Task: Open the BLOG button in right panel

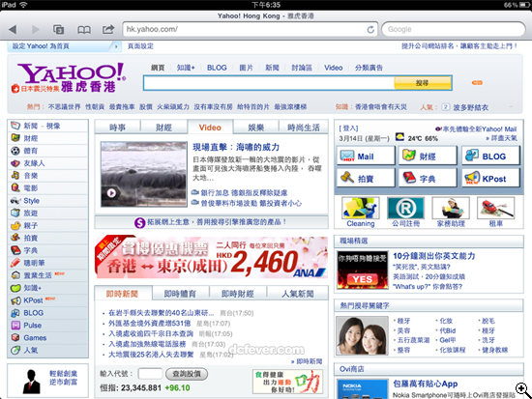Action: pos(490,156)
